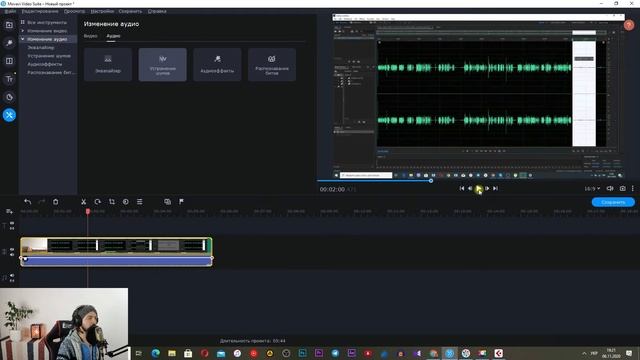Open the Просмотр menu
The height and width of the screenshot is (360, 640).
point(75,11)
